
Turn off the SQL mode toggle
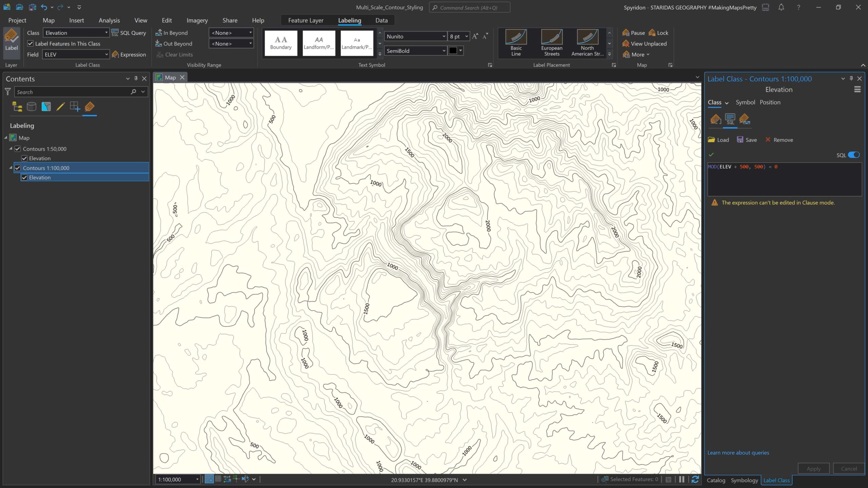pos(853,155)
